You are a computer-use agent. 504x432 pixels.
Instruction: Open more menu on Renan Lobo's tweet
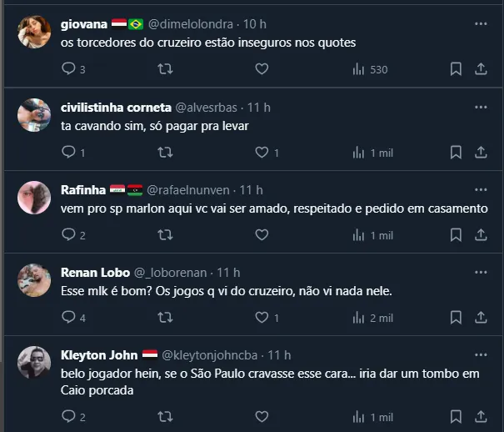480,273
